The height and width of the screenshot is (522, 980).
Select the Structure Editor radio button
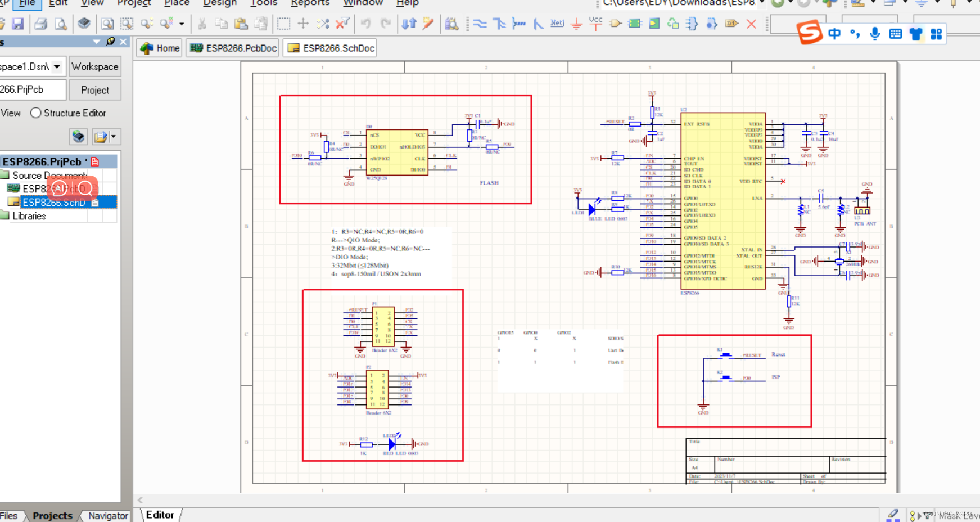tap(36, 113)
